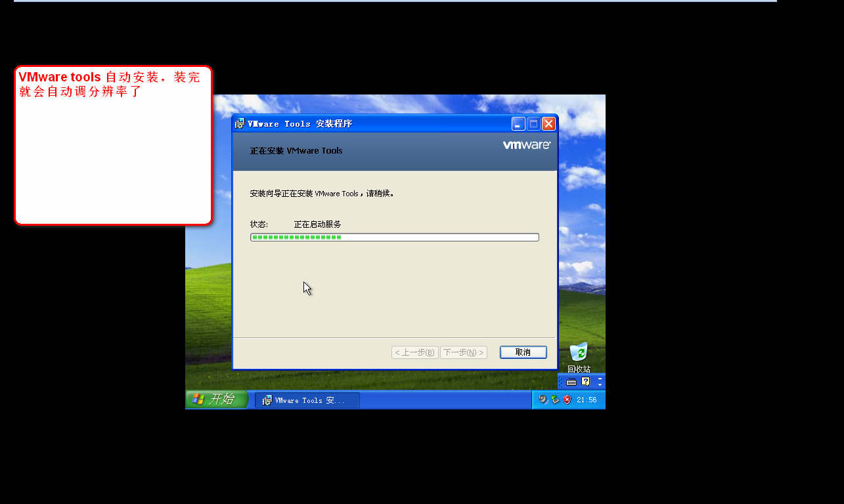
Task: Click the green installation progress bar
Action: (x=395, y=237)
